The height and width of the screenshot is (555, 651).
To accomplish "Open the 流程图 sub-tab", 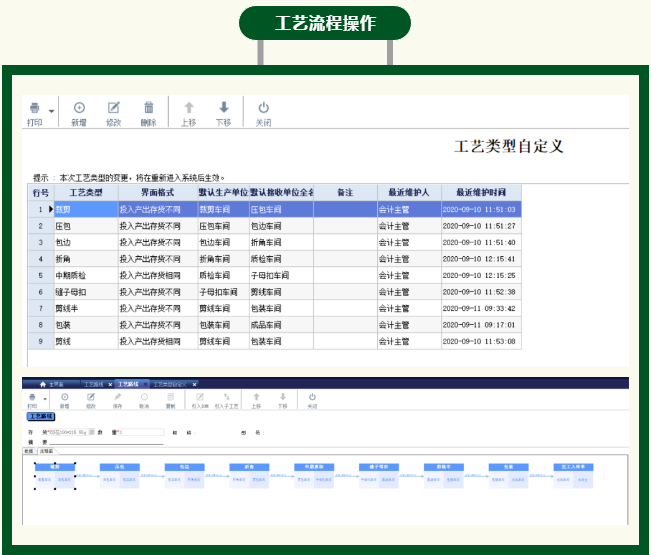I will (x=46, y=451).
